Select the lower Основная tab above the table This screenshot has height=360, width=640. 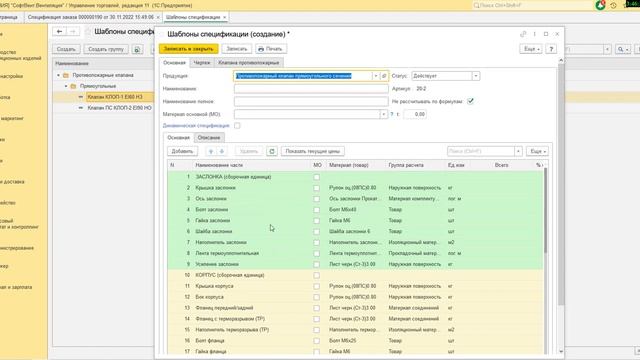(178, 138)
